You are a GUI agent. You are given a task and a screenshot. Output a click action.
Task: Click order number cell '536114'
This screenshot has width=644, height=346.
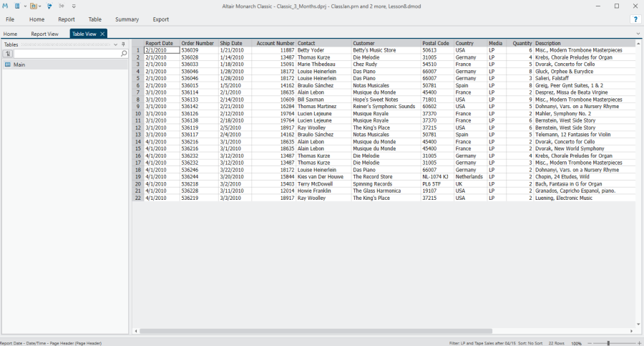point(199,92)
